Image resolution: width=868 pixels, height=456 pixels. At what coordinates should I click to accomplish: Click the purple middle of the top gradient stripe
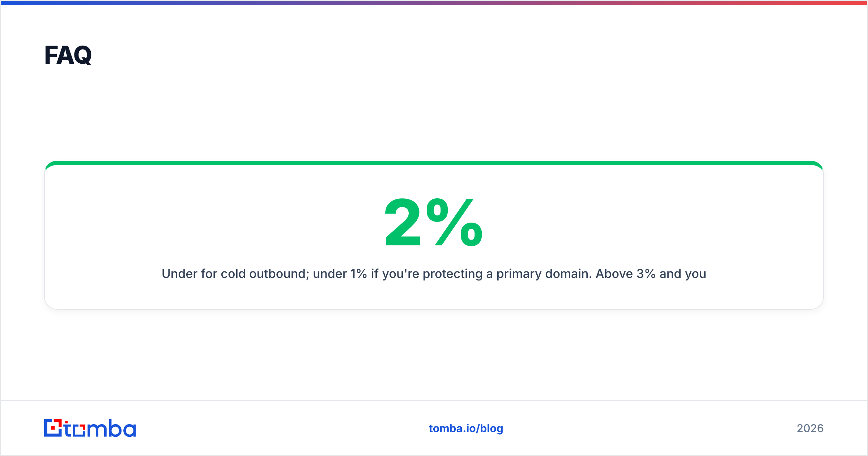click(x=434, y=3)
